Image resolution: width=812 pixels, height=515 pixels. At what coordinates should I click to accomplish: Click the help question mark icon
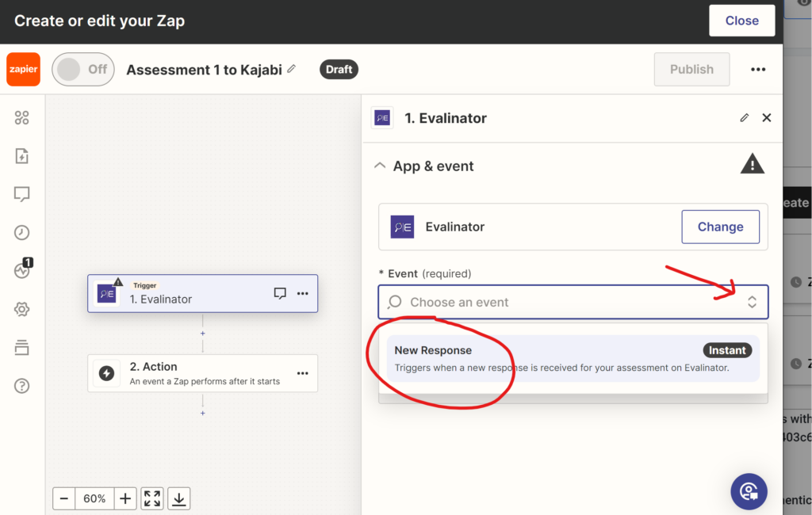pyautogui.click(x=21, y=386)
